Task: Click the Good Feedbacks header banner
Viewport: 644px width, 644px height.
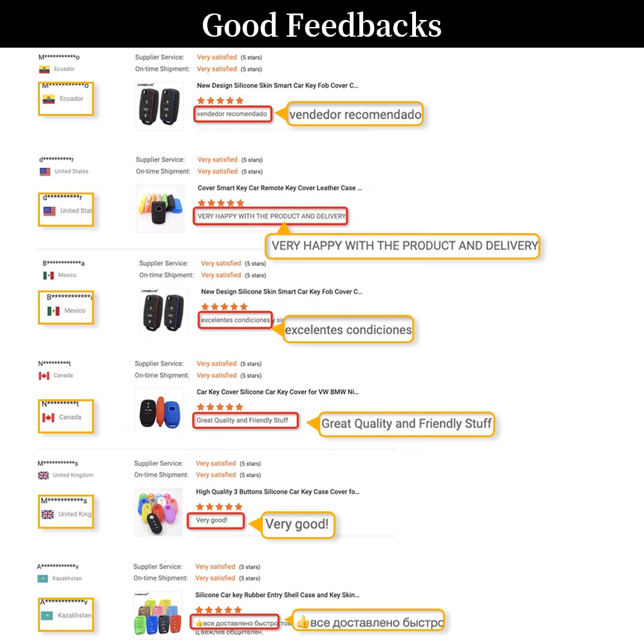Action: point(321,24)
